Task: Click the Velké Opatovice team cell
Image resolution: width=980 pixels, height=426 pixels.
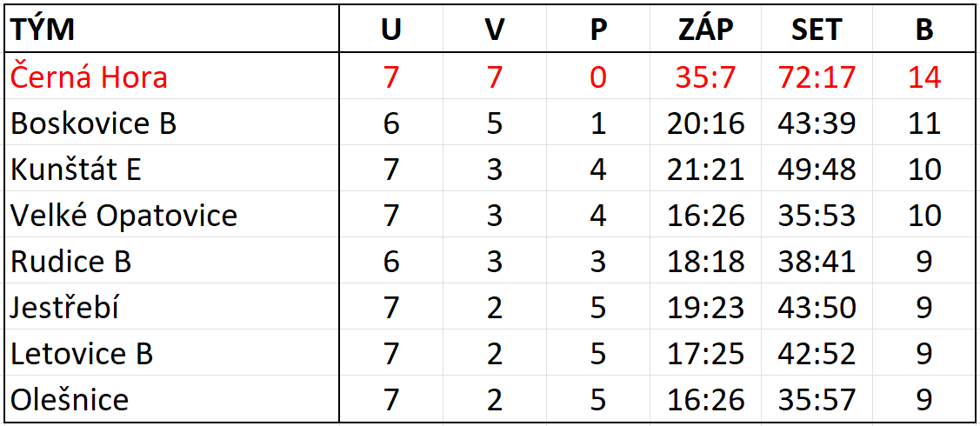Action: click(123, 216)
